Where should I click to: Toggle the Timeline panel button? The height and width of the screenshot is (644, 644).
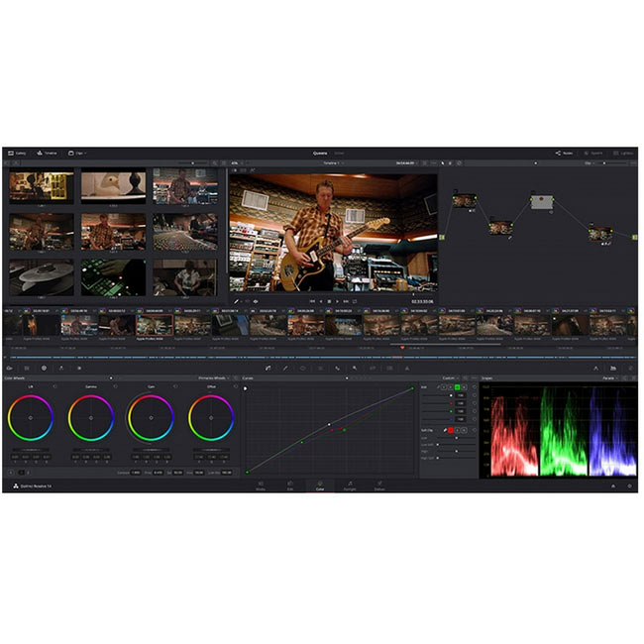point(47,154)
